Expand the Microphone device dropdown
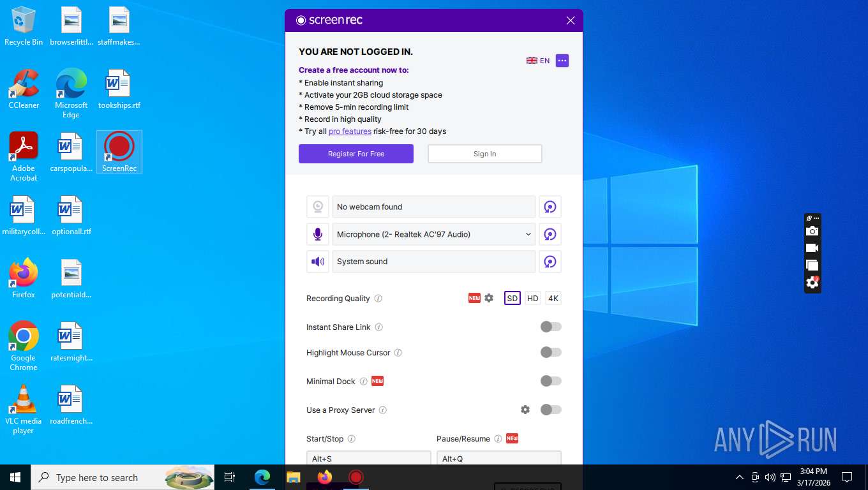This screenshot has height=490, width=868. [434, 234]
